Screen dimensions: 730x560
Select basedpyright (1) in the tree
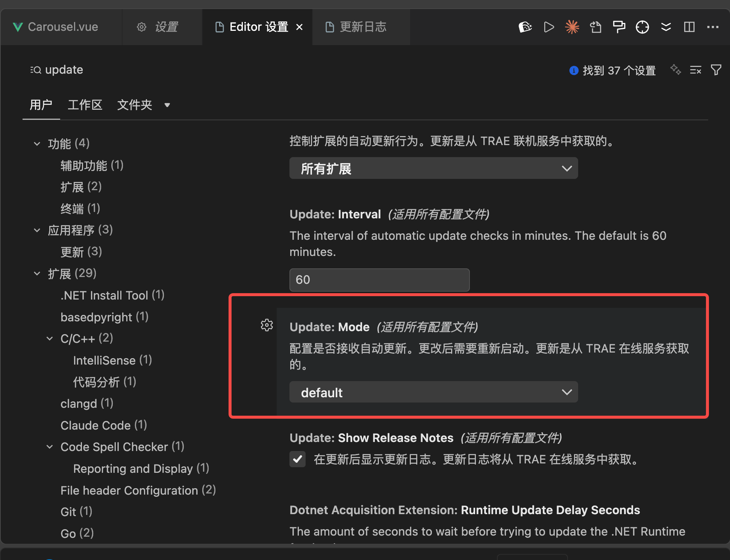pos(105,317)
